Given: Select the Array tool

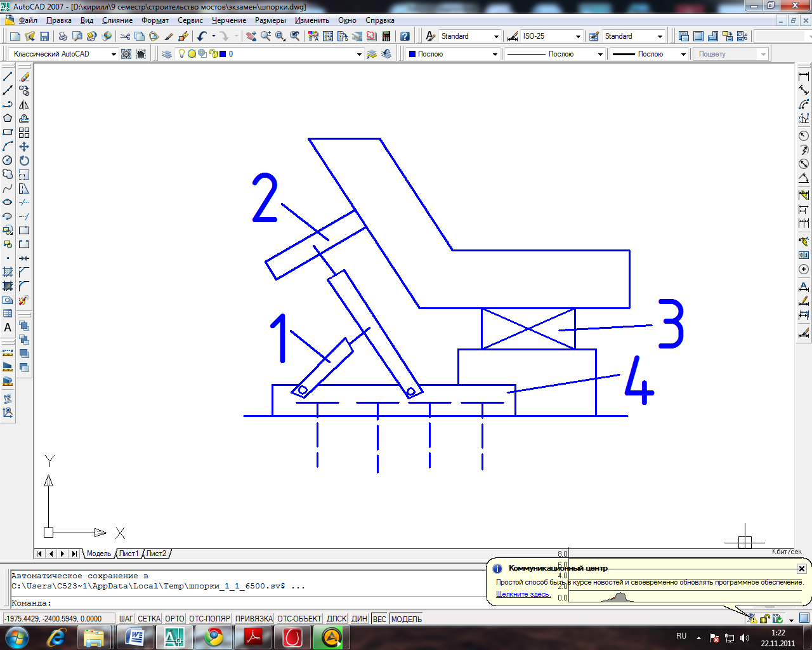Looking at the screenshot, I should (24, 133).
